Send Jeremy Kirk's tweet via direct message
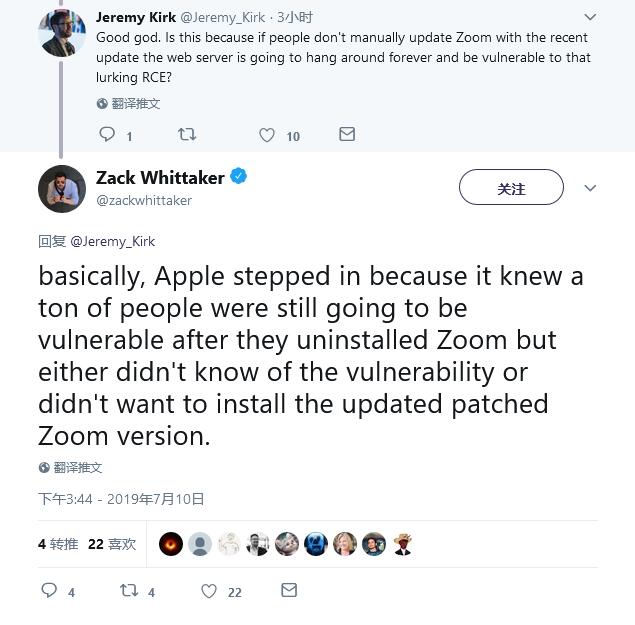Image resolution: width=635 pixels, height=625 pixels. click(347, 134)
